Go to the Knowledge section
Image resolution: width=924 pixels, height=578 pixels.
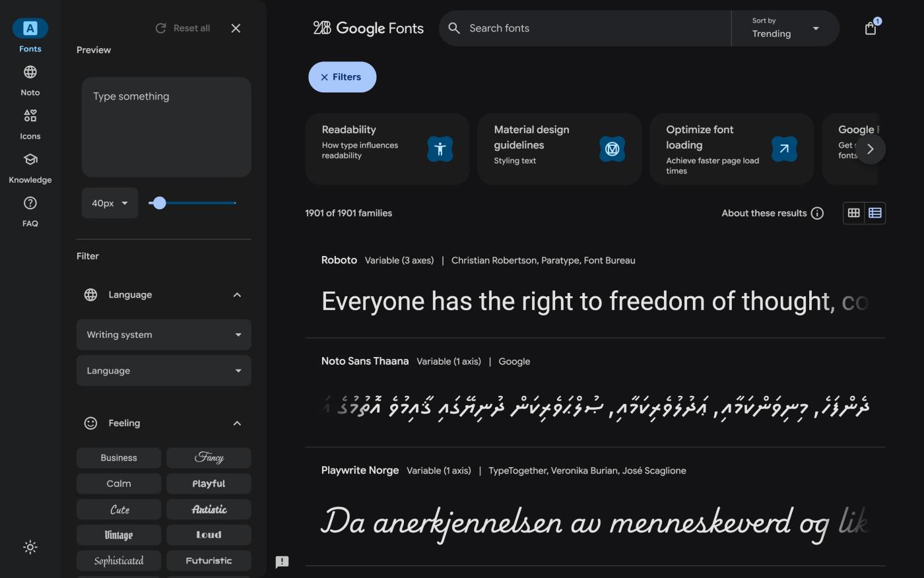[30, 160]
